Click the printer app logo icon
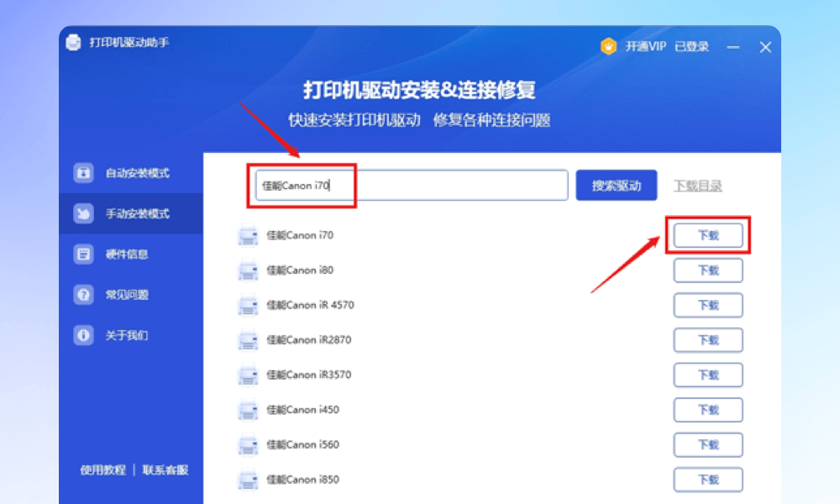Viewport: 840px width, 504px height. pyautogui.click(x=73, y=42)
